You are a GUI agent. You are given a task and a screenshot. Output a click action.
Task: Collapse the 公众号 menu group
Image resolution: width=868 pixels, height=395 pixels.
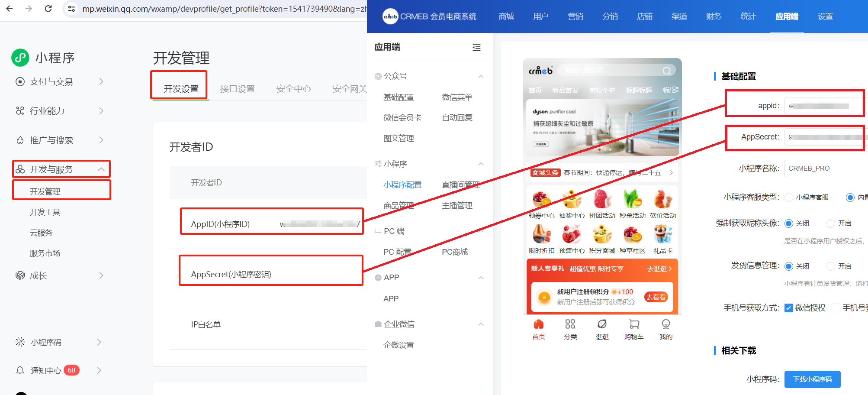(x=481, y=76)
